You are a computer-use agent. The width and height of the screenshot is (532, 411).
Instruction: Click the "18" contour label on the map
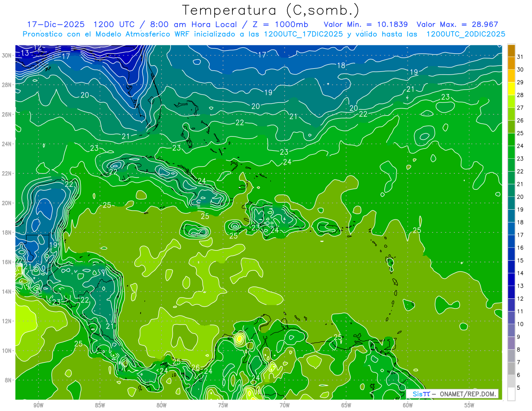341,65
